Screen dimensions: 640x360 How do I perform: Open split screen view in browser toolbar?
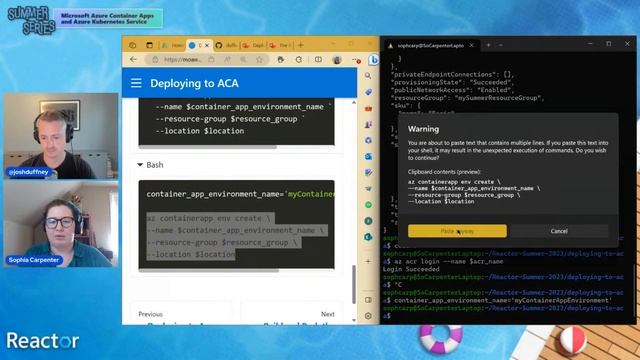[x=318, y=60]
